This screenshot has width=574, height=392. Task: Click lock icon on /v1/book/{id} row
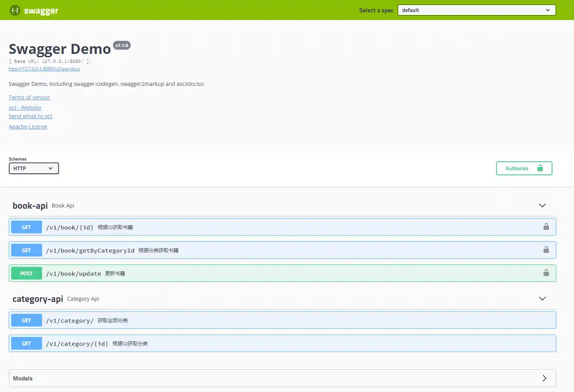[x=546, y=226]
